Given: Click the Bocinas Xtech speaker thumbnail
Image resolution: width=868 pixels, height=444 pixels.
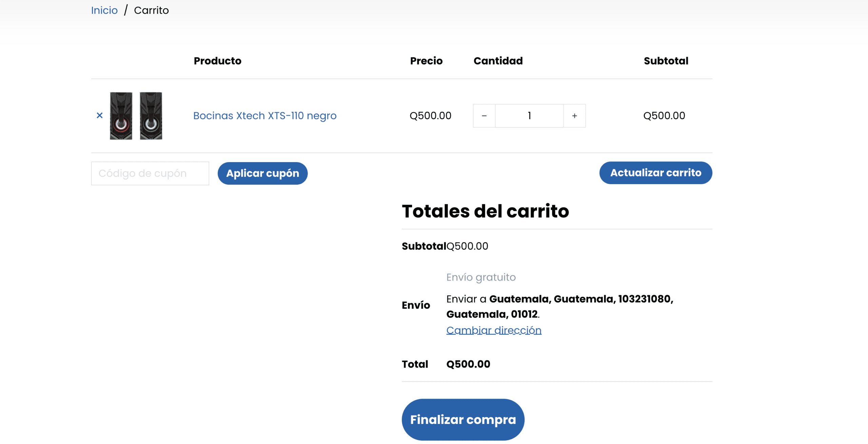Looking at the screenshot, I should (x=136, y=116).
